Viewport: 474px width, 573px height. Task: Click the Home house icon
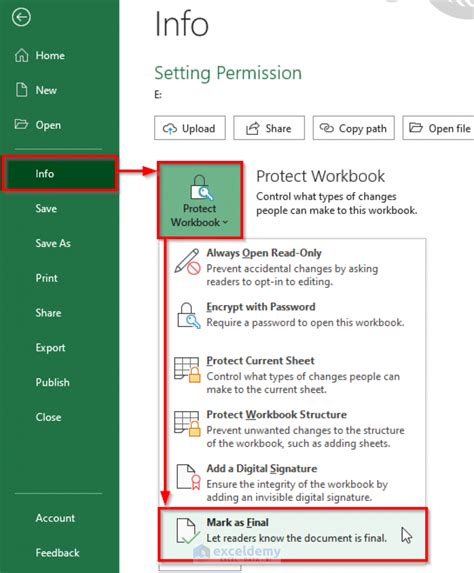click(x=22, y=55)
